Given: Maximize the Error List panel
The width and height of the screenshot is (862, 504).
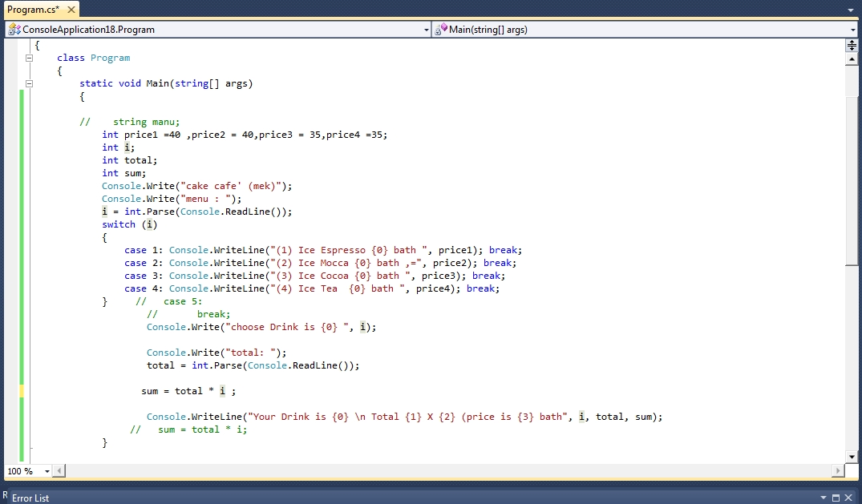Looking at the screenshot, I should coord(835,498).
